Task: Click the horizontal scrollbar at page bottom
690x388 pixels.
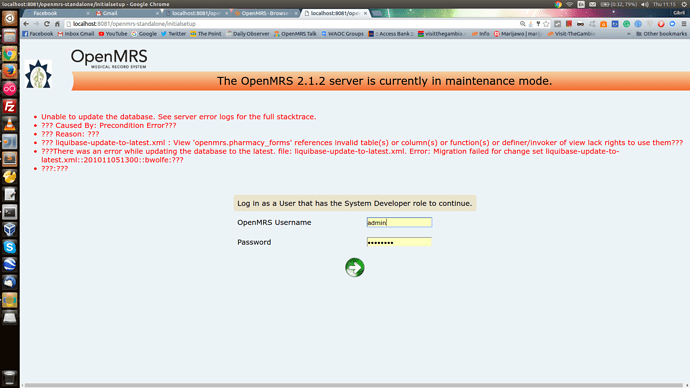Action: pos(353,385)
